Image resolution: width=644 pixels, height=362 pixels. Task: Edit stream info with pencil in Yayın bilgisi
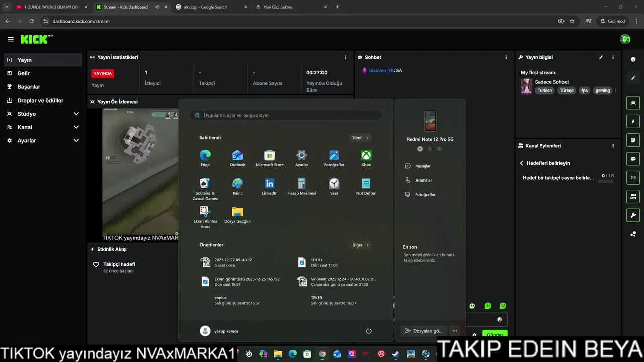click(x=601, y=57)
